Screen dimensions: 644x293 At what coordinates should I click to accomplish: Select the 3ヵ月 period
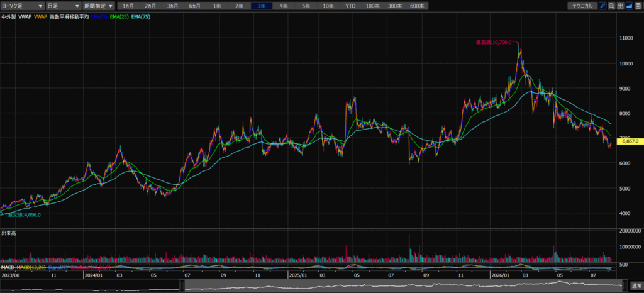(172, 6)
